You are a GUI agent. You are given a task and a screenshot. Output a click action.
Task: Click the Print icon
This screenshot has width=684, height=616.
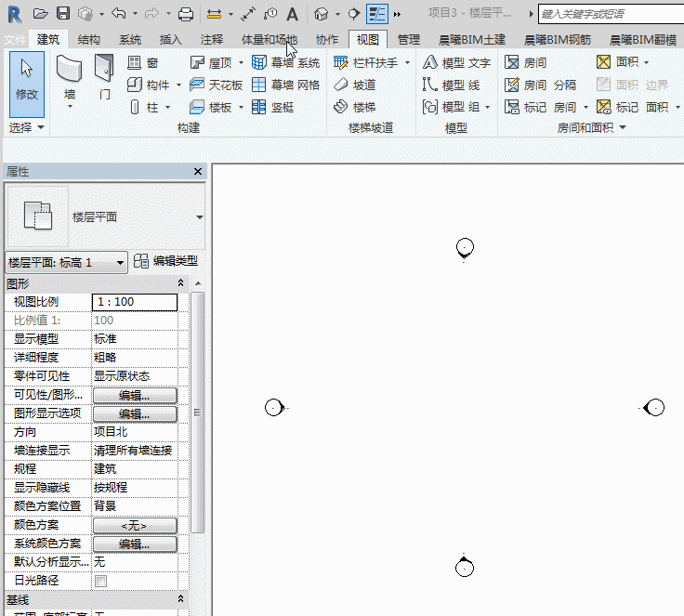tap(186, 14)
